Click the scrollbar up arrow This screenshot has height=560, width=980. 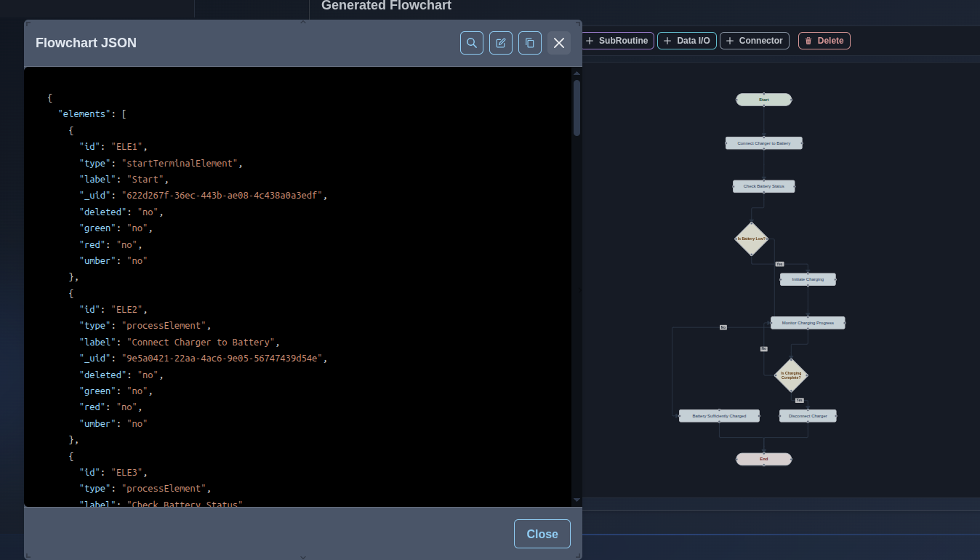click(577, 73)
